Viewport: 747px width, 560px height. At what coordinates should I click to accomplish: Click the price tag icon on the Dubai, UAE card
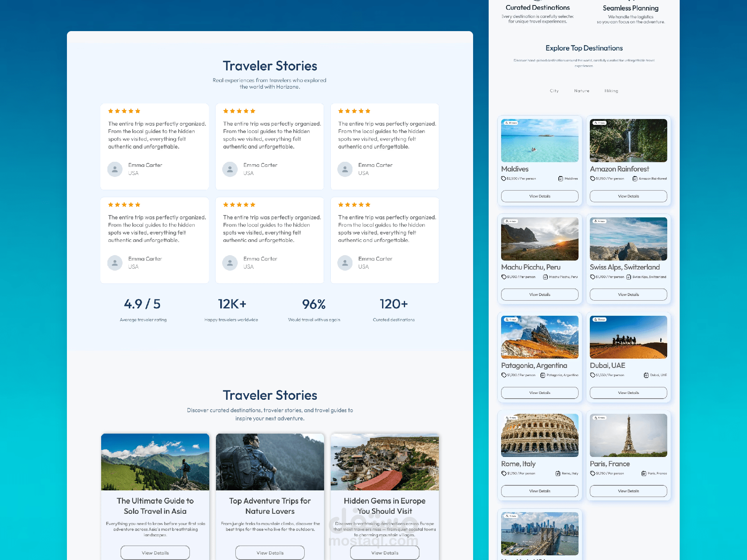pyautogui.click(x=593, y=375)
